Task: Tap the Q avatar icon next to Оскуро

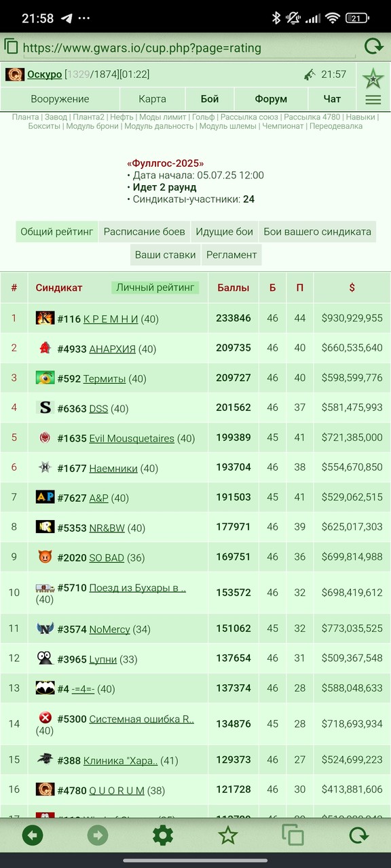Action: point(15,75)
